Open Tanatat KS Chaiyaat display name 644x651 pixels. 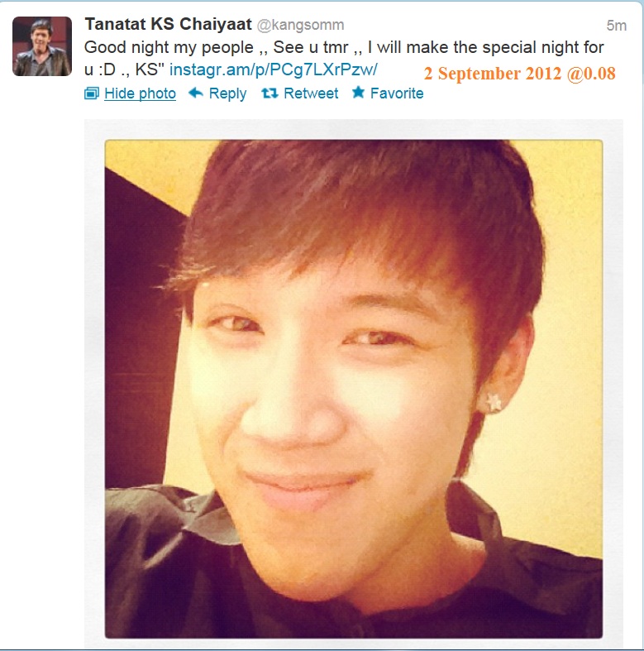coord(169,24)
